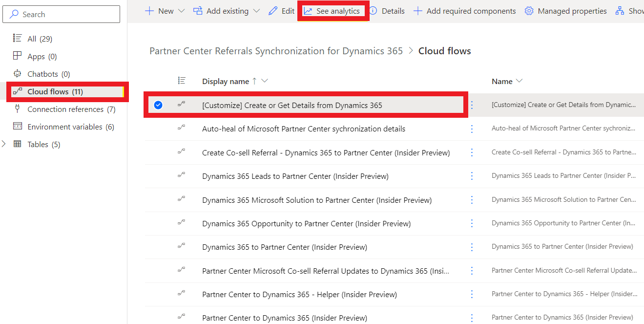Click the pencil Edit icon
This screenshot has height=324, width=644.
tap(273, 11)
